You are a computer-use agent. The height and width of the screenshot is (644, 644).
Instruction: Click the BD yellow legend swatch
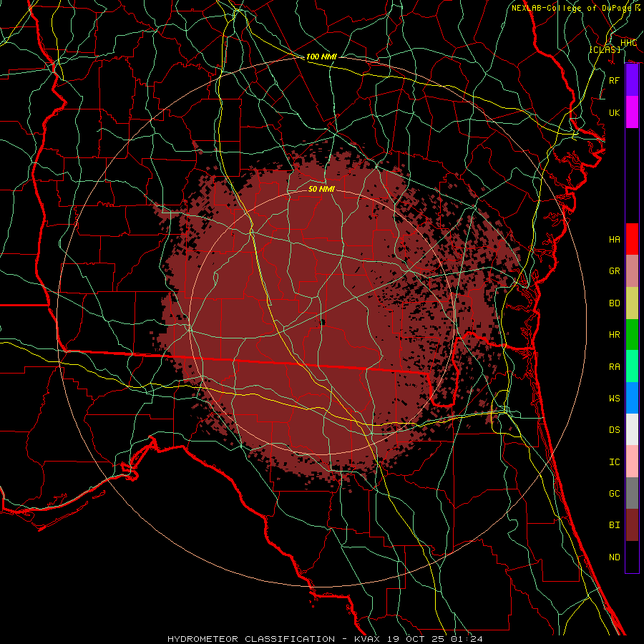pyautogui.click(x=632, y=303)
